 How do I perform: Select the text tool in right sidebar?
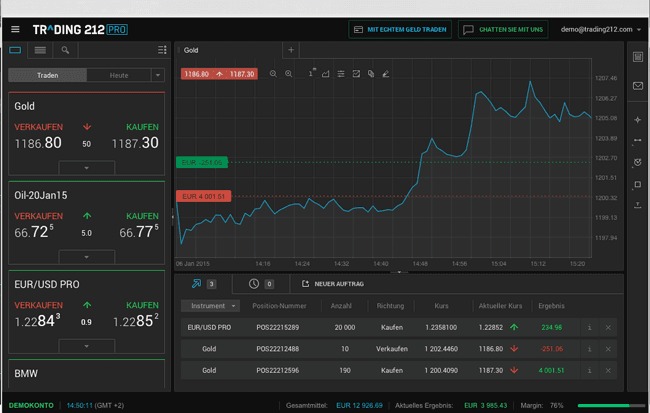(638, 205)
